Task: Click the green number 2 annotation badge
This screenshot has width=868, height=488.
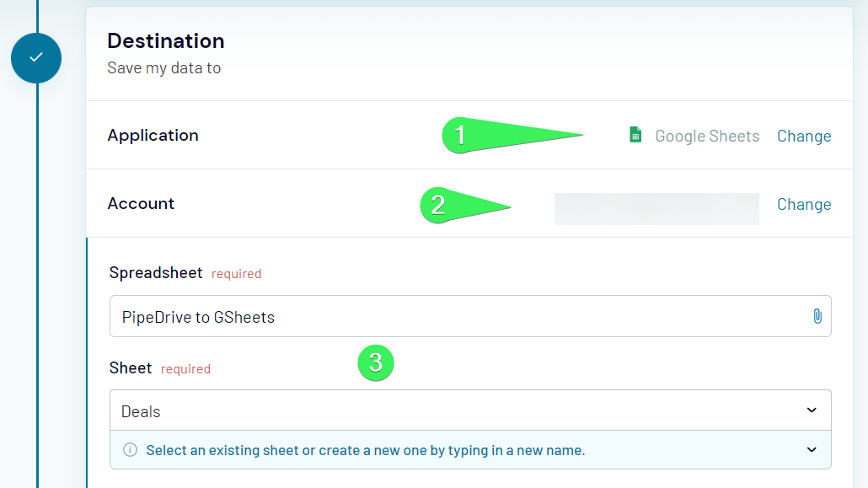Action: (440, 205)
